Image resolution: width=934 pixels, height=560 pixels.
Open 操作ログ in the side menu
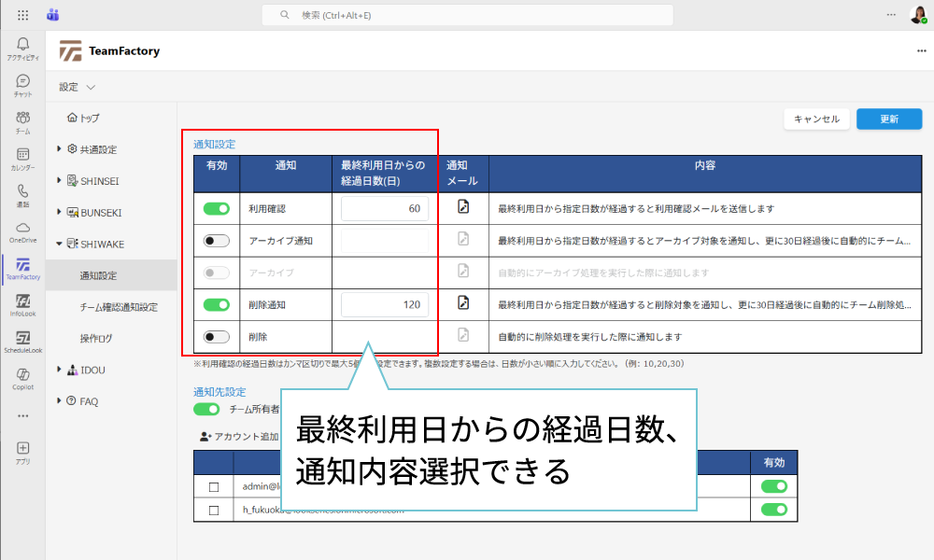point(96,338)
